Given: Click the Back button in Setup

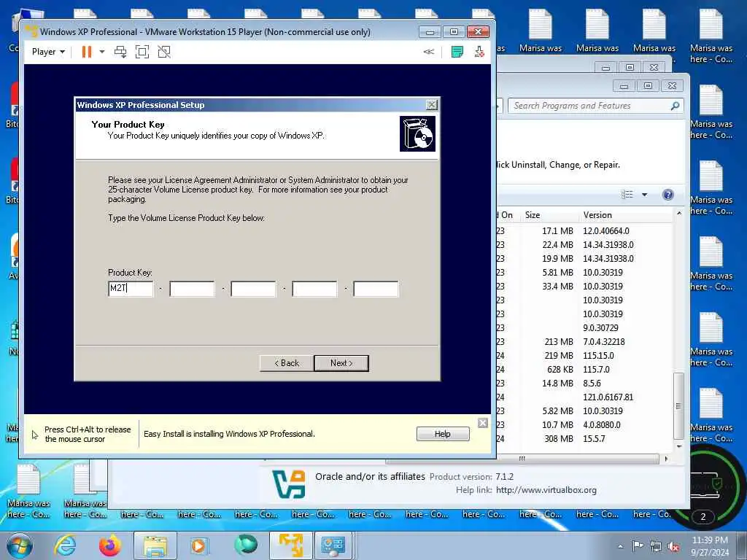Looking at the screenshot, I should click(x=287, y=363).
